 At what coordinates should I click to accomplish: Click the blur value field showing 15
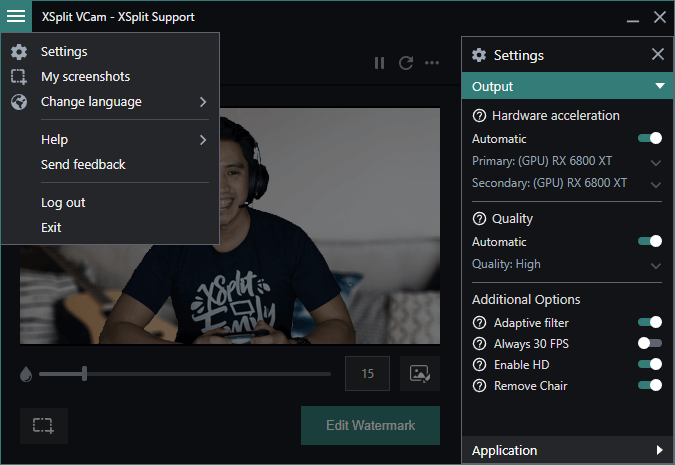click(x=367, y=374)
